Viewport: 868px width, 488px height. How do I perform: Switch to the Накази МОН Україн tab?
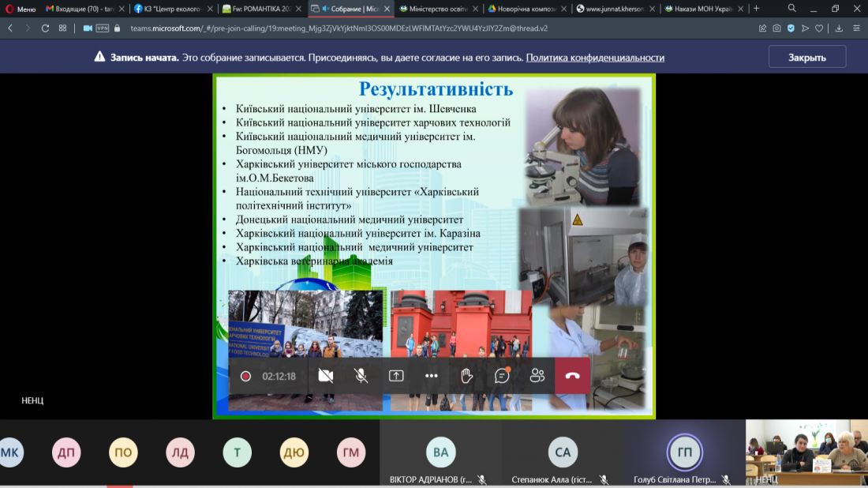[704, 9]
